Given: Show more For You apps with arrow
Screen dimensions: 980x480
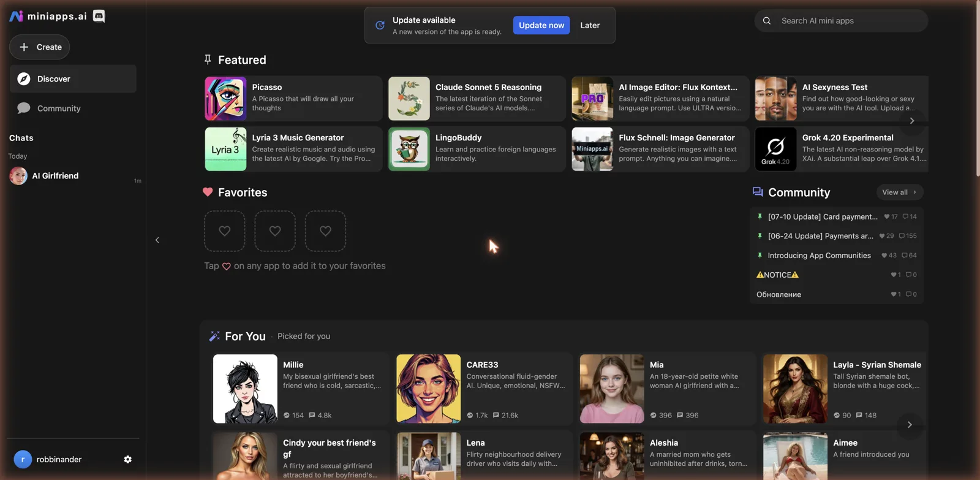Looking at the screenshot, I should pos(910,425).
